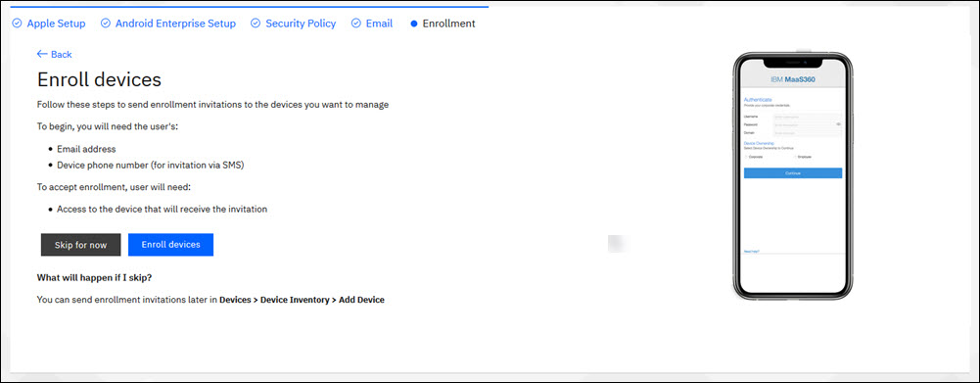980x383 pixels.
Task: Click the Continue button in phone preview
Action: pos(793,172)
